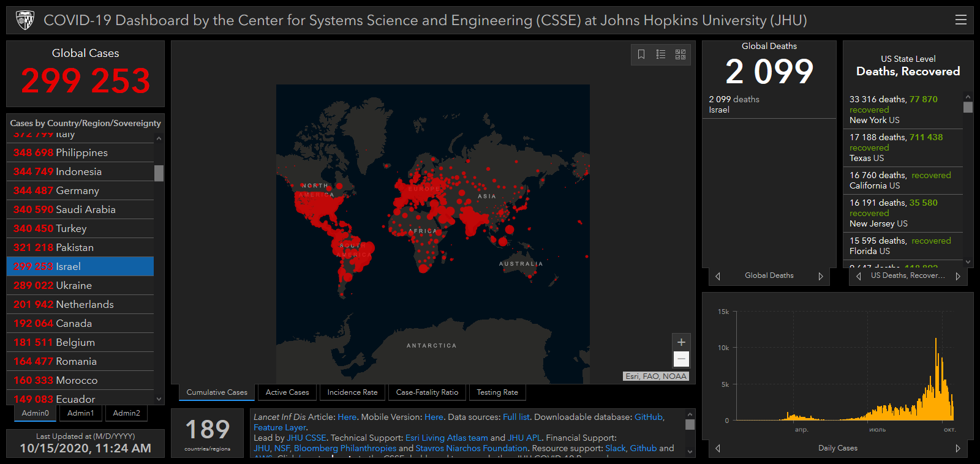Screen dimensions: 980x464
Task: Select Netherlands in country list
Action: pos(80,304)
